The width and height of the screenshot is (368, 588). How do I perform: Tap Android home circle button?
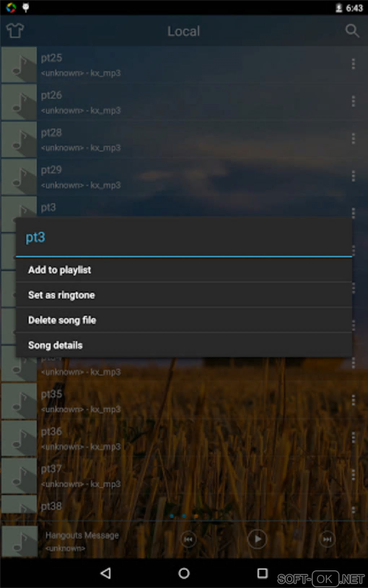184,573
